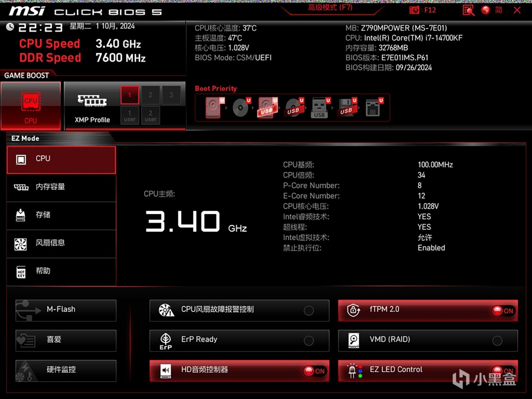Open the 存储 storage tab
532x399 pixels.
tap(61, 215)
